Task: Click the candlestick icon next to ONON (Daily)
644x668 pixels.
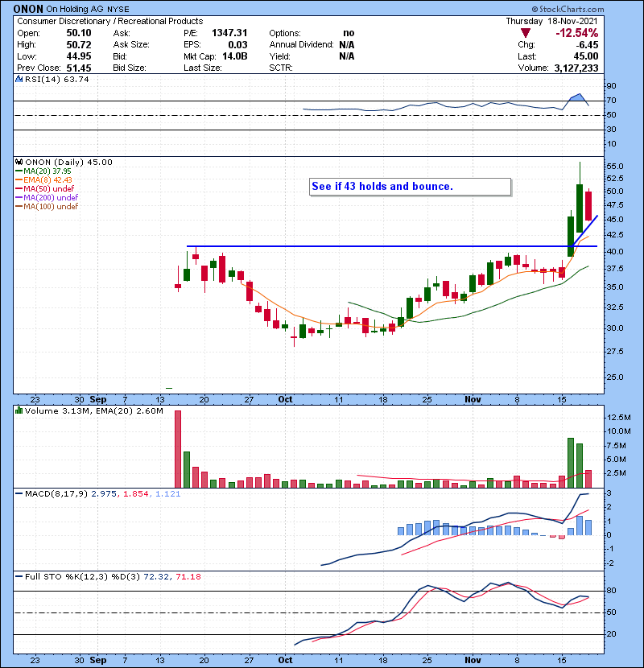Action: (19, 163)
